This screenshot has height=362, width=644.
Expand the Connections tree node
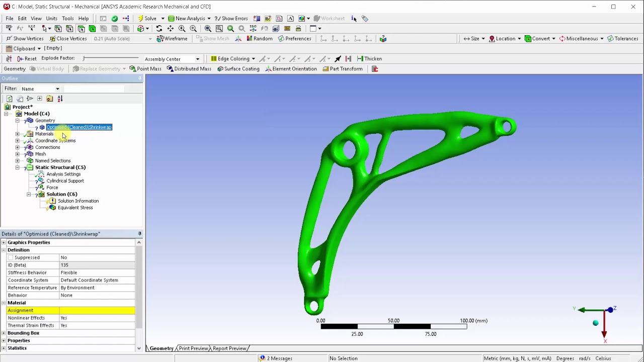[x=18, y=147]
